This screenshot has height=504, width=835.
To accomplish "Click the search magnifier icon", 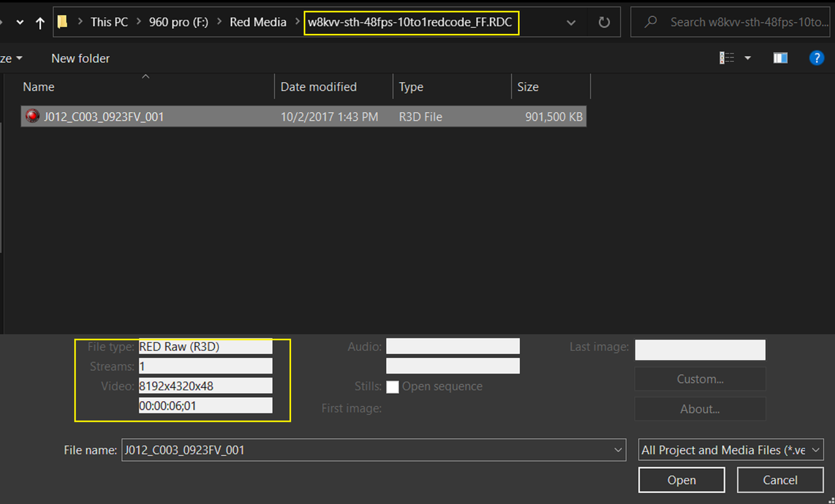I will click(650, 22).
